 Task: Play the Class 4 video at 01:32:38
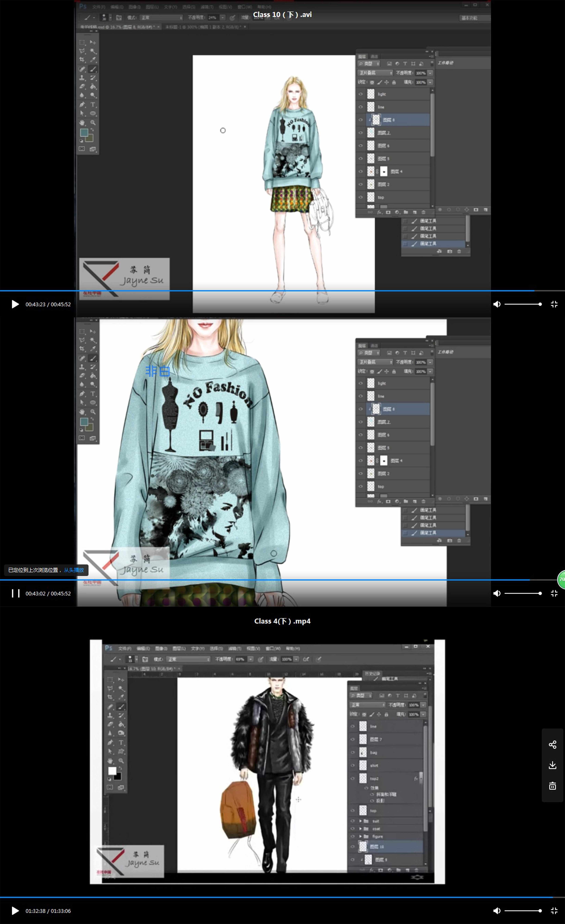pyautogui.click(x=15, y=910)
